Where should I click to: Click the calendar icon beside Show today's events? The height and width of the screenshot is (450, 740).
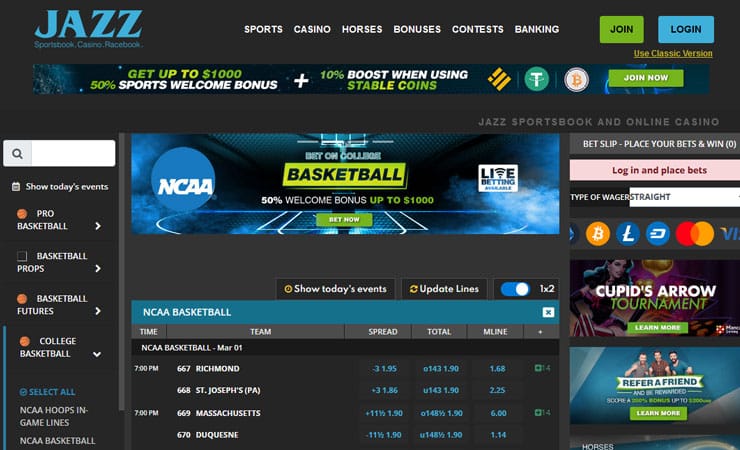(x=16, y=186)
